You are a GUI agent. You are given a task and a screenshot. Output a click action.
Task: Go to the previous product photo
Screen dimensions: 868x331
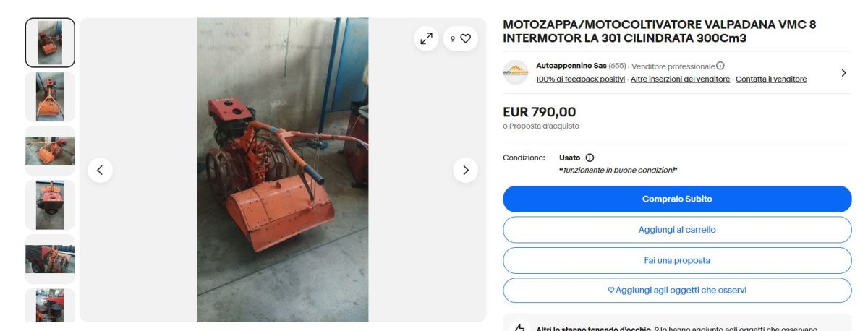[x=100, y=171]
